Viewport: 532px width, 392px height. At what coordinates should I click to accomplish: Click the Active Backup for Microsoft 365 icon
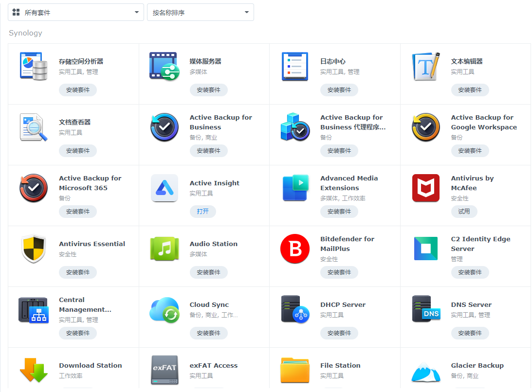coord(33,188)
